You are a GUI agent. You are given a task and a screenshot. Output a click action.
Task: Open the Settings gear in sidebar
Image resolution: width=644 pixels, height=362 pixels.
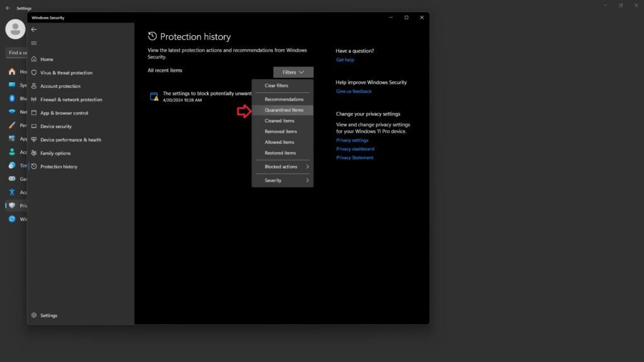coord(34,315)
